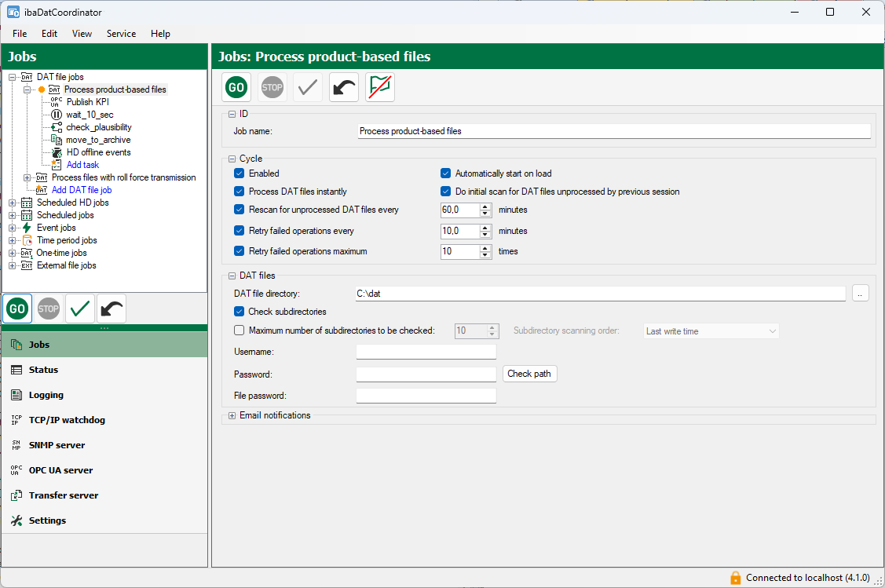The image size is (885, 588).
Task: Open the Transfer server panel
Action: pyautogui.click(x=104, y=495)
